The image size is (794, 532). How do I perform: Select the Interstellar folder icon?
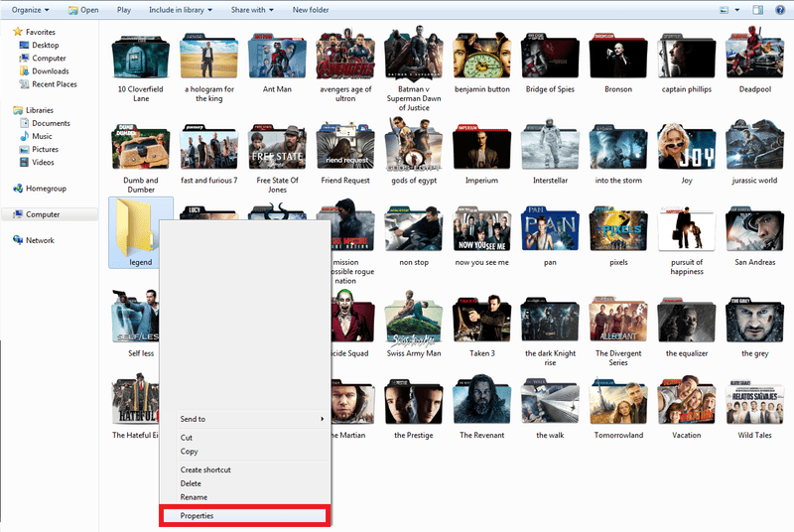tap(550, 145)
